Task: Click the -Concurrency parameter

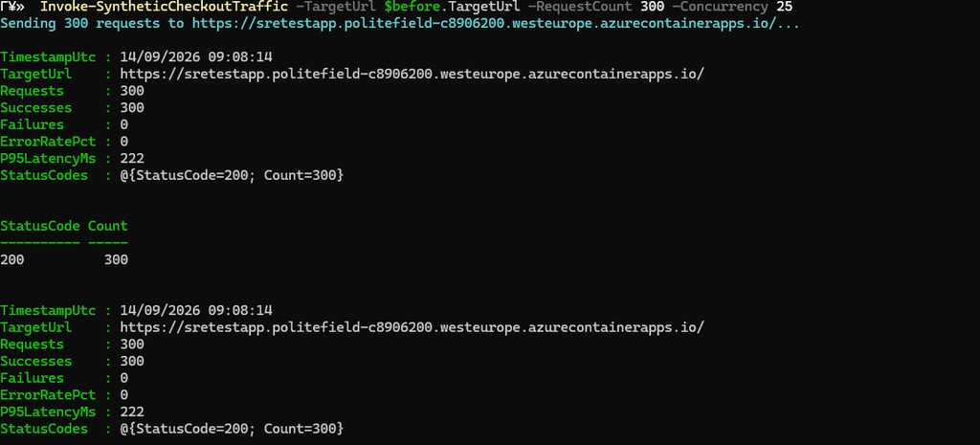Action: coord(720,7)
